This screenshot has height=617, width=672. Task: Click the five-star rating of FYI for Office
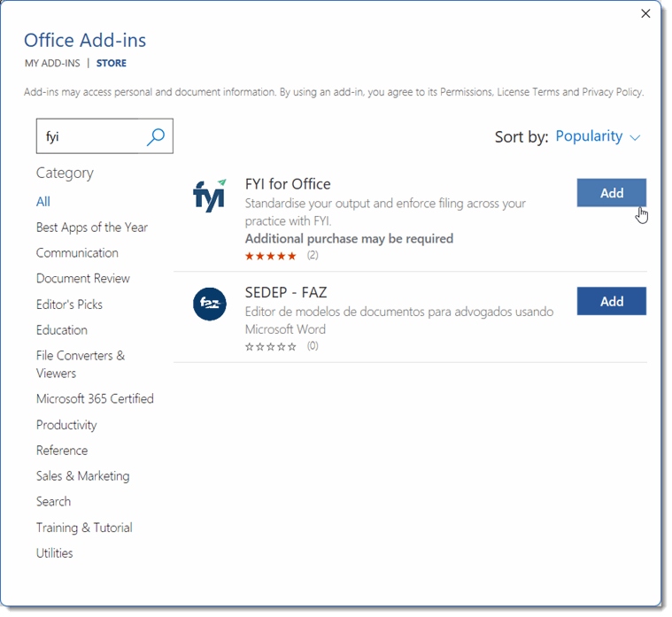coord(270,256)
